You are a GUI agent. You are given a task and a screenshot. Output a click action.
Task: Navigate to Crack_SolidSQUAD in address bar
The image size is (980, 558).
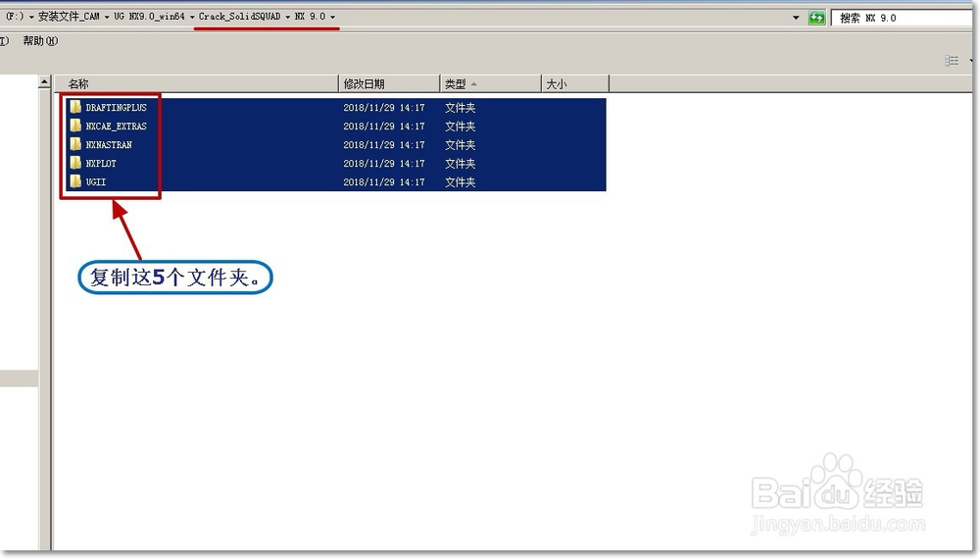(x=239, y=17)
